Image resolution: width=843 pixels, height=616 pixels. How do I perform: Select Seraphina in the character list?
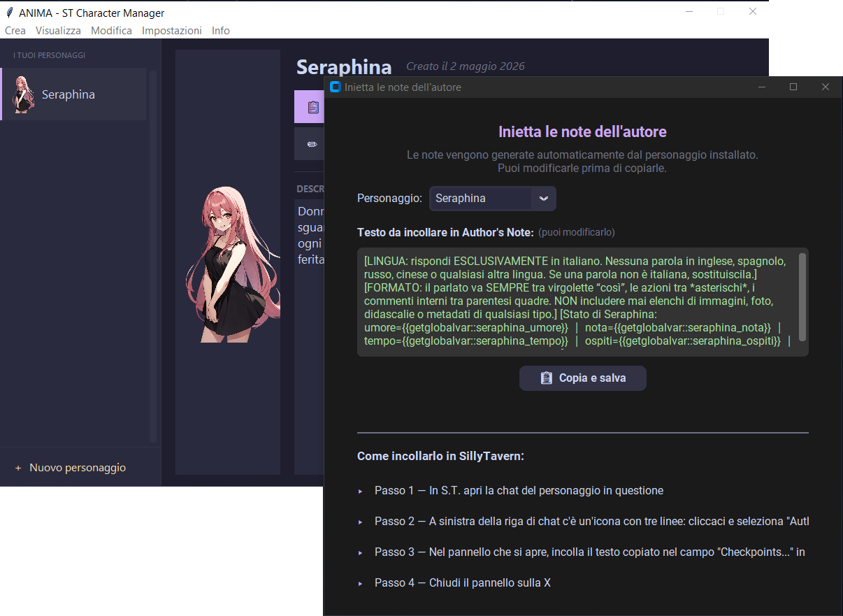(x=73, y=94)
